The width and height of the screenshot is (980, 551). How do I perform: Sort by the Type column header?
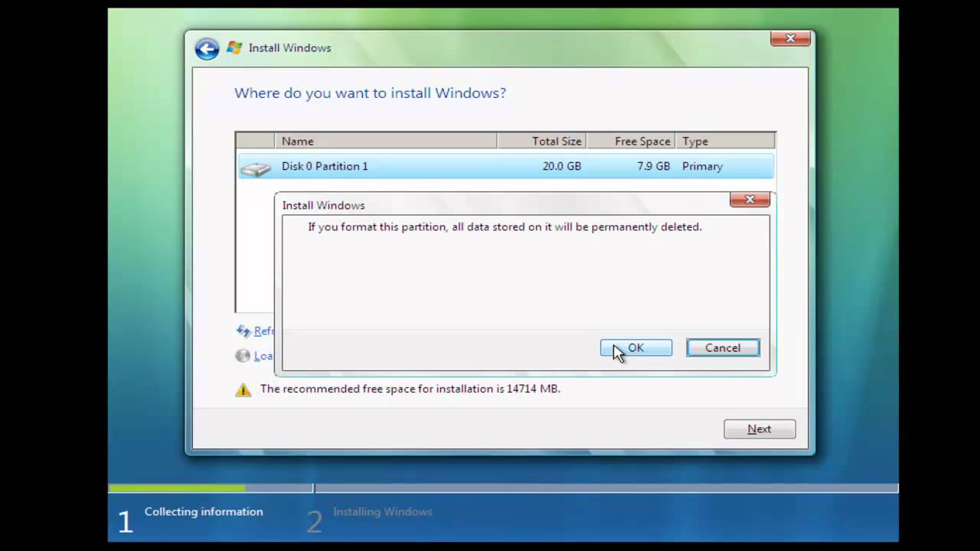click(725, 141)
